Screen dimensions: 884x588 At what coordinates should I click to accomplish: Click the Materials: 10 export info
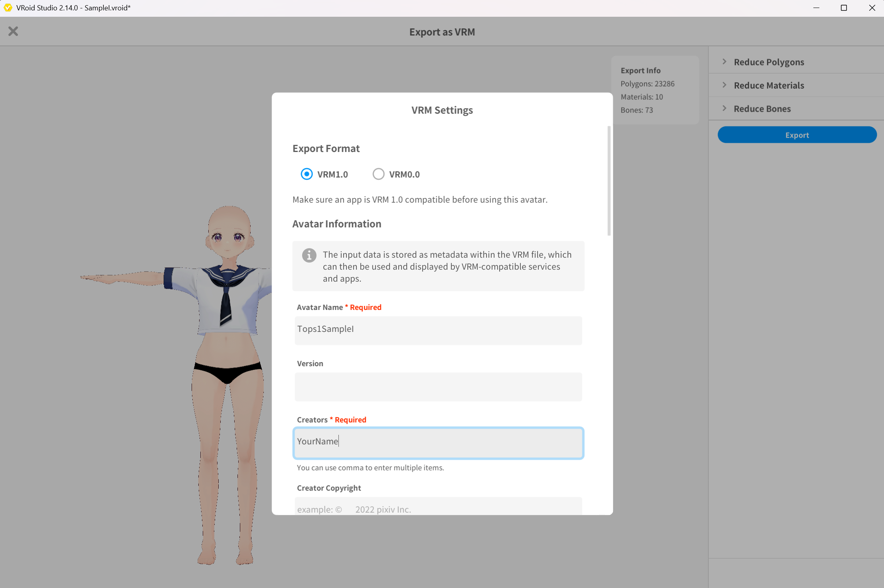click(x=642, y=97)
